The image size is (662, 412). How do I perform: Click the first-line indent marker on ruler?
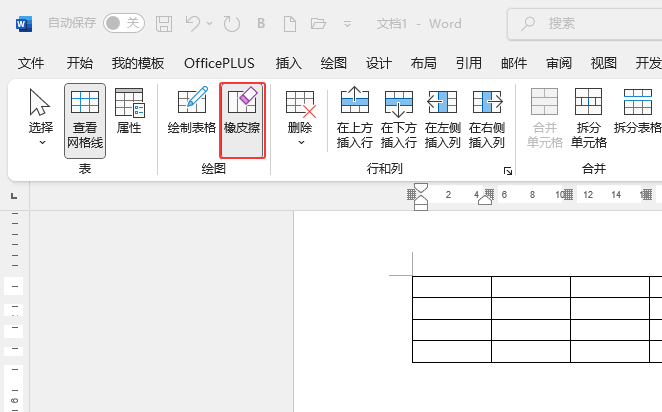coord(421,188)
